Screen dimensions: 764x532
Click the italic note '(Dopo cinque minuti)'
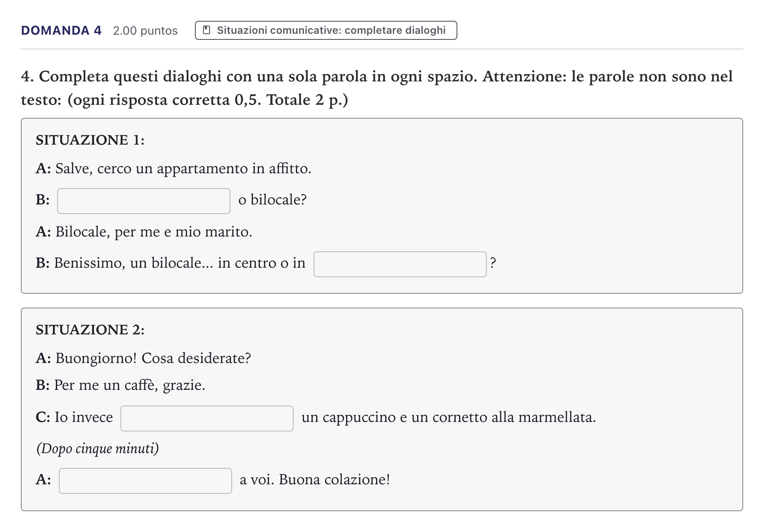[x=97, y=448]
